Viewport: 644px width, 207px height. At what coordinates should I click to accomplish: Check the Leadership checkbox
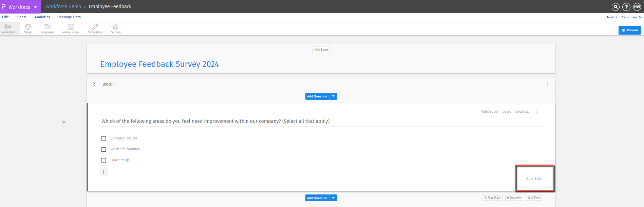(x=104, y=160)
